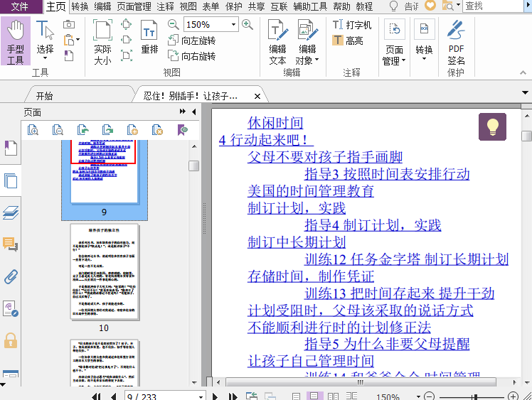Click the purple lightbulb hint button
Screen dimensions: 532x400
tap(492, 126)
